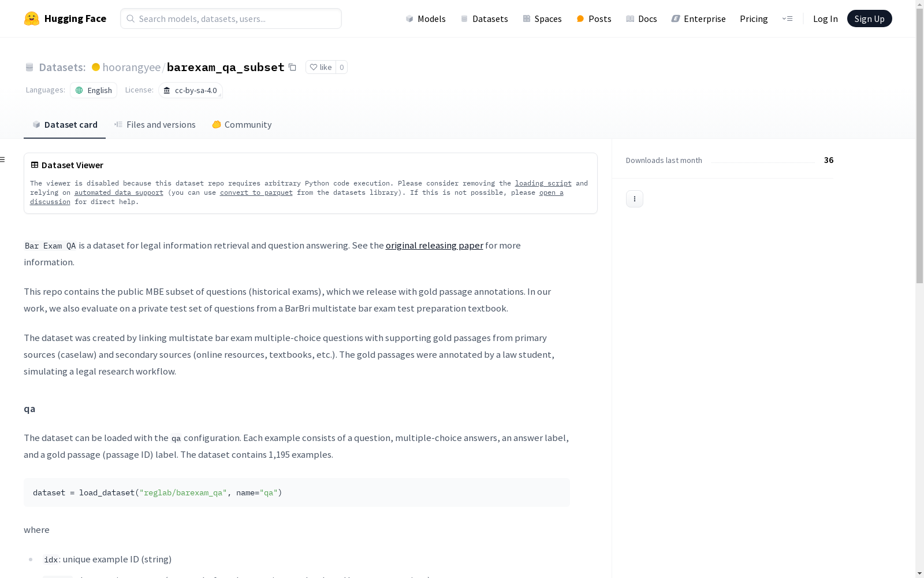
Task: Like the barexam_qa_subset dataset
Action: [321, 67]
